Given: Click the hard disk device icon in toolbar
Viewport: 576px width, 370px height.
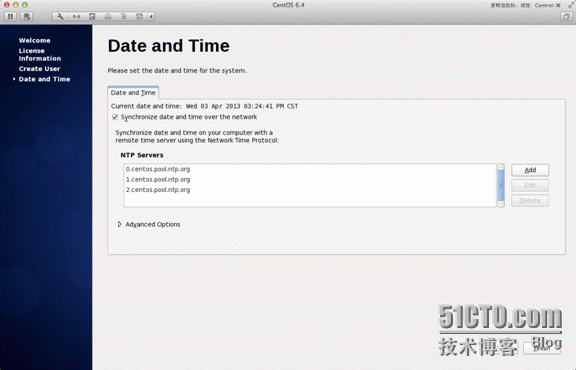Looking at the screenshot, I should (92, 17).
